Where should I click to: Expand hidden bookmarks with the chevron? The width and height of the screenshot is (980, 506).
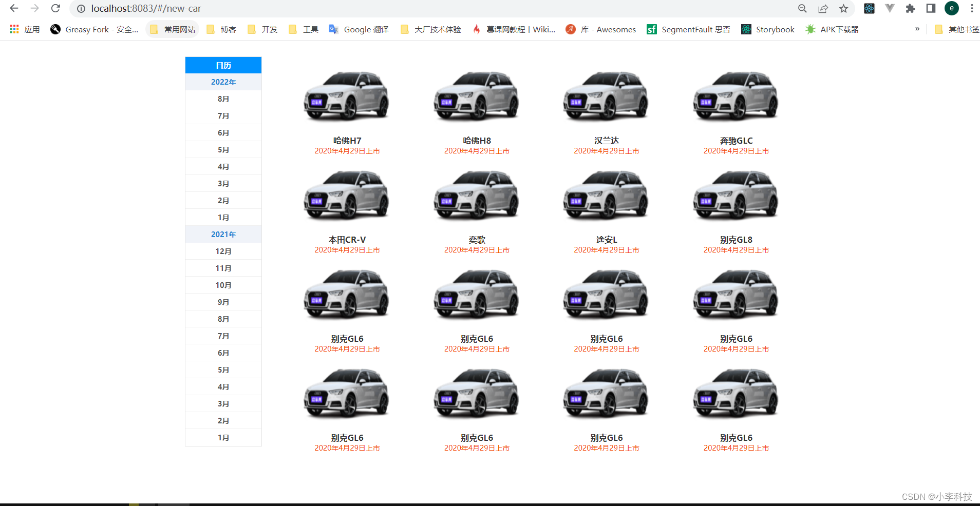[x=917, y=29]
